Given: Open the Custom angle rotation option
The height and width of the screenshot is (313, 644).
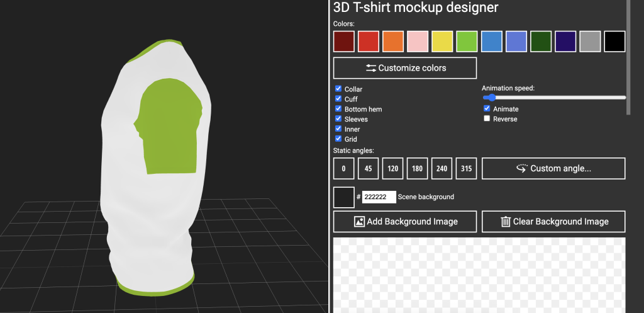Looking at the screenshot, I should point(553,169).
